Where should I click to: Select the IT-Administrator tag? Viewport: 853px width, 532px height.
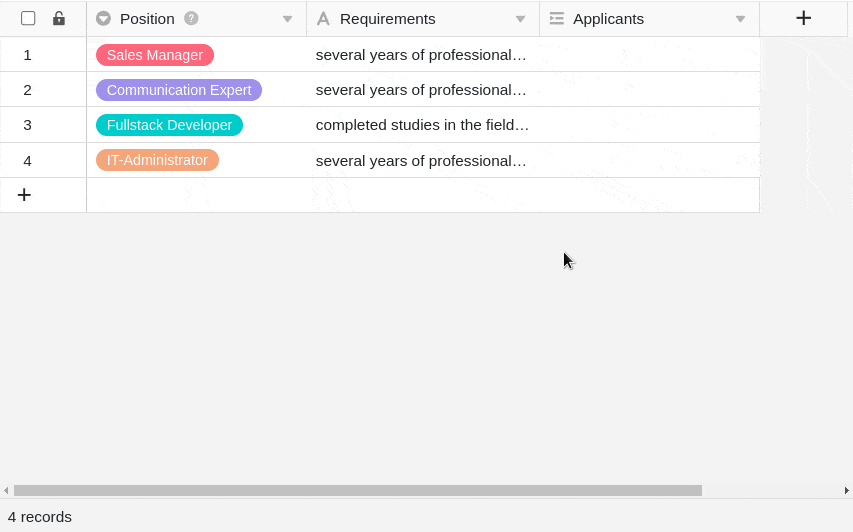coord(157,160)
